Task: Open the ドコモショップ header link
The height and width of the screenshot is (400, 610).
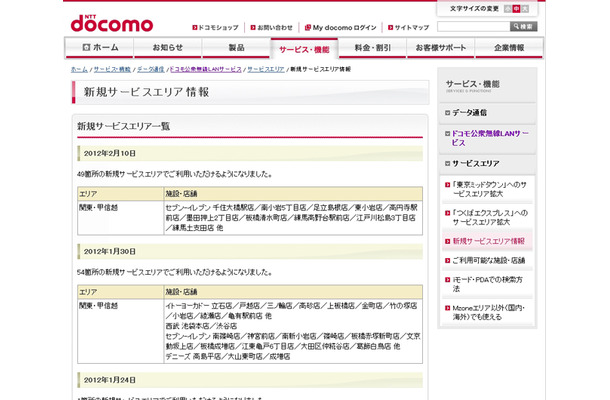Action: [x=215, y=28]
